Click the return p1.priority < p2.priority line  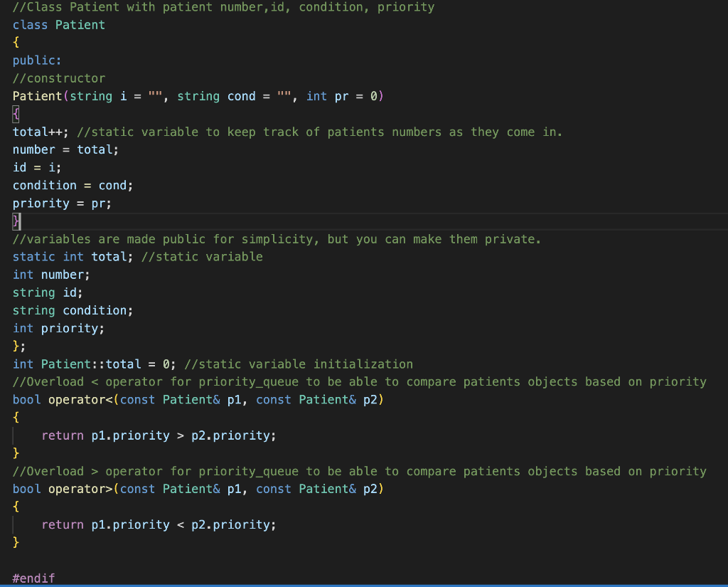pos(156,524)
